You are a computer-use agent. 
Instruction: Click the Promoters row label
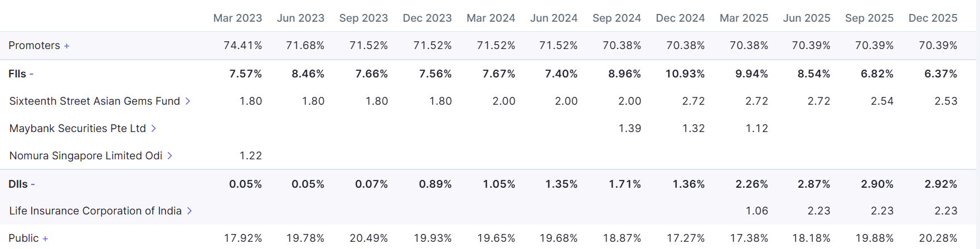coord(34,46)
